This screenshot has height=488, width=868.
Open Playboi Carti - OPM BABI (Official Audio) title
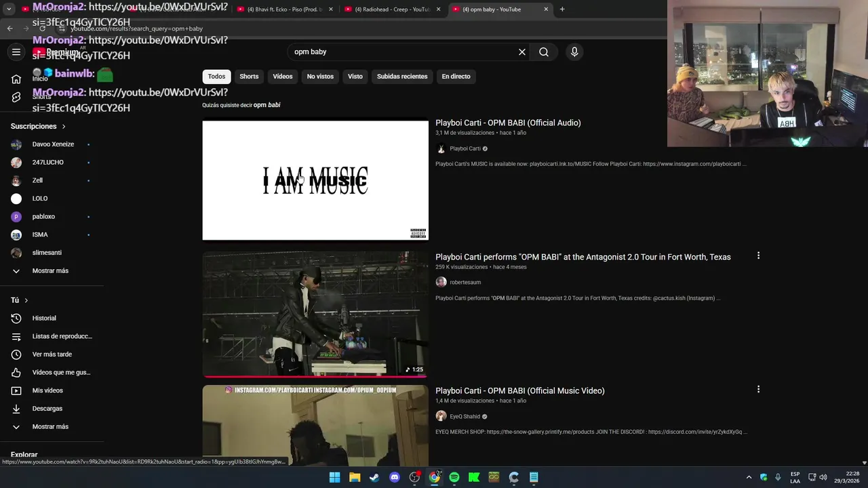[x=508, y=123]
